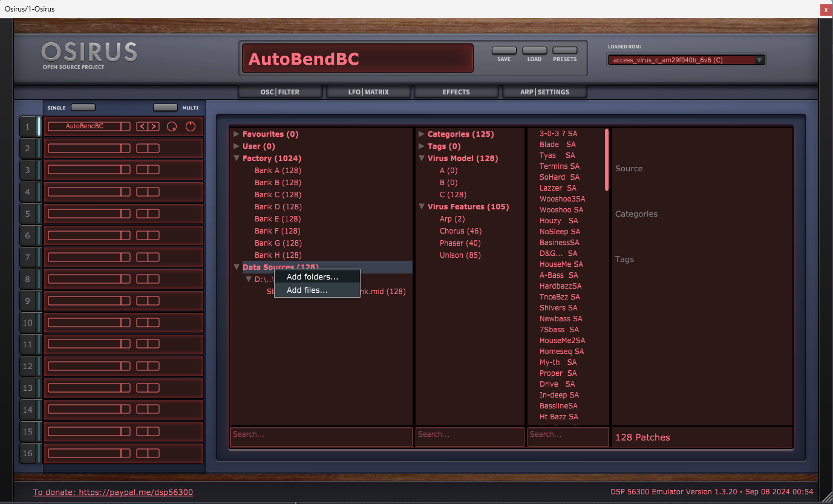Select part 1 button
The height and width of the screenshot is (504, 833).
pyautogui.click(x=28, y=127)
